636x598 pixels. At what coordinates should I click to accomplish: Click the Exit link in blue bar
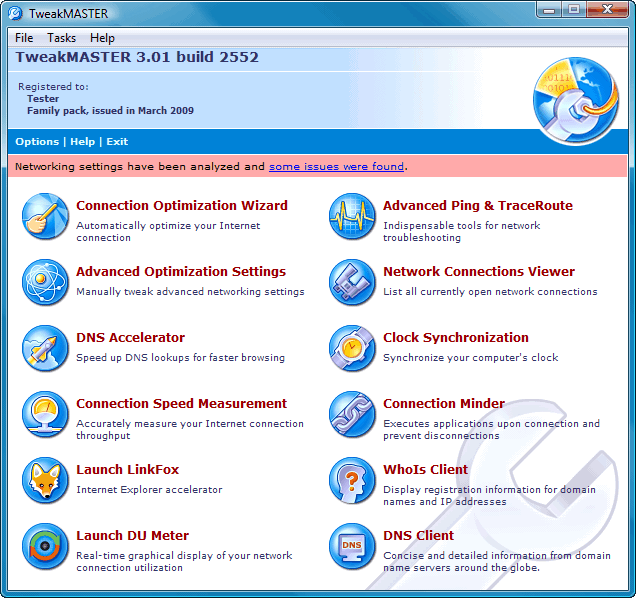(117, 142)
